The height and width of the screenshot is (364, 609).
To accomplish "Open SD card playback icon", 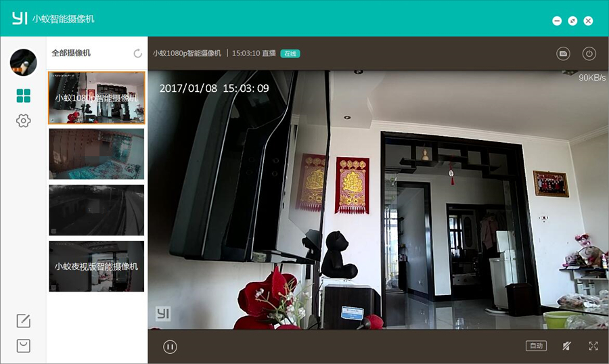I will 563,53.
